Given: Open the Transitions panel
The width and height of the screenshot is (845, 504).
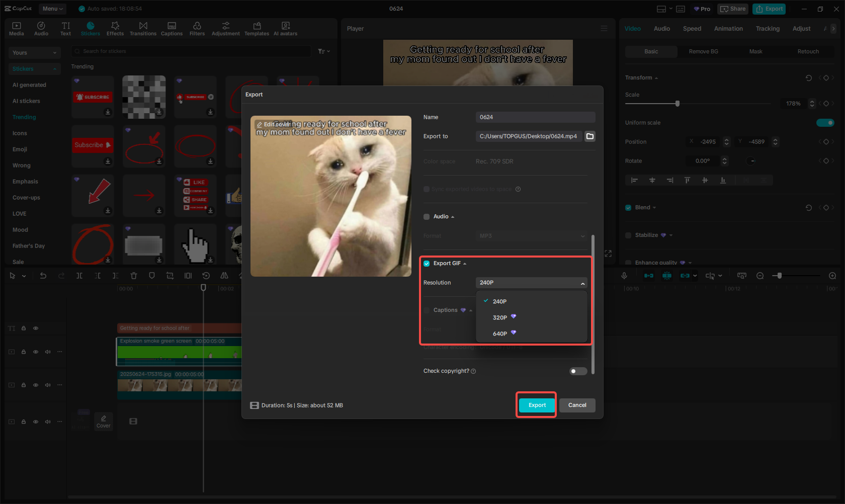Looking at the screenshot, I should click(x=143, y=28).
